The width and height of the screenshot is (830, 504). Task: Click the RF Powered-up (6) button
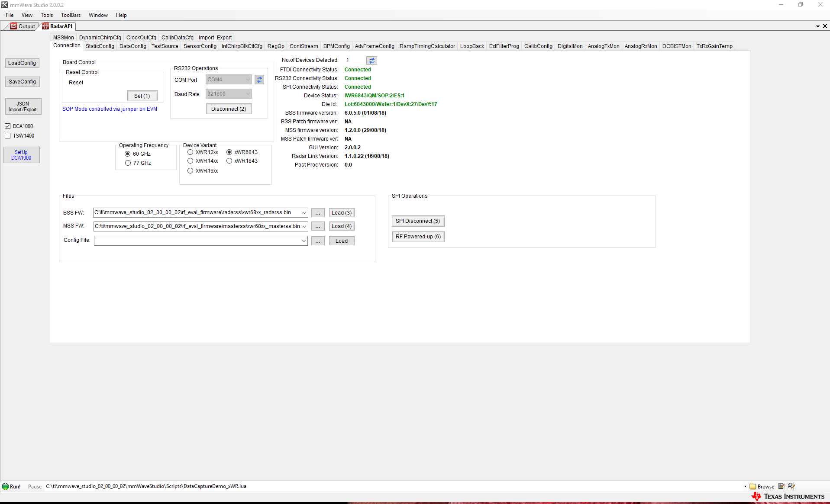tap(418, 237)
